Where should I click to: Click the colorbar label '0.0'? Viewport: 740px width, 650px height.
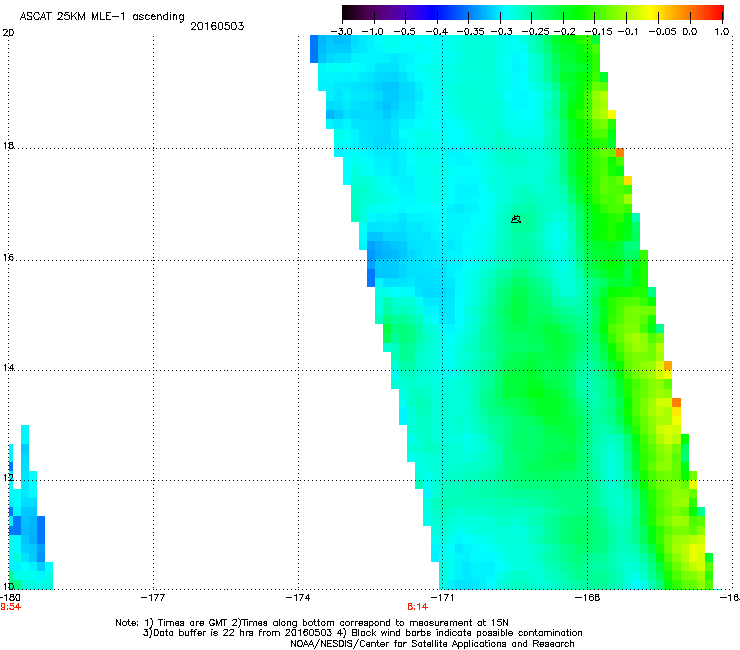point(690,32)
